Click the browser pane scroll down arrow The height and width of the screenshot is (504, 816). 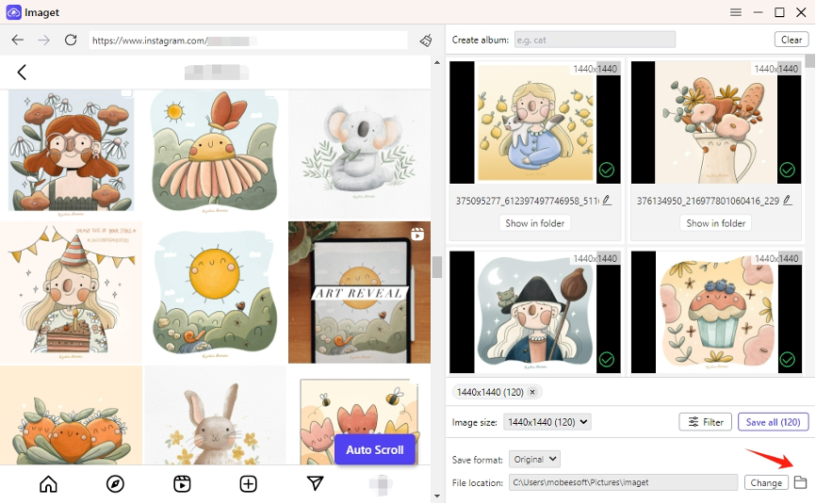coord(436,496)
